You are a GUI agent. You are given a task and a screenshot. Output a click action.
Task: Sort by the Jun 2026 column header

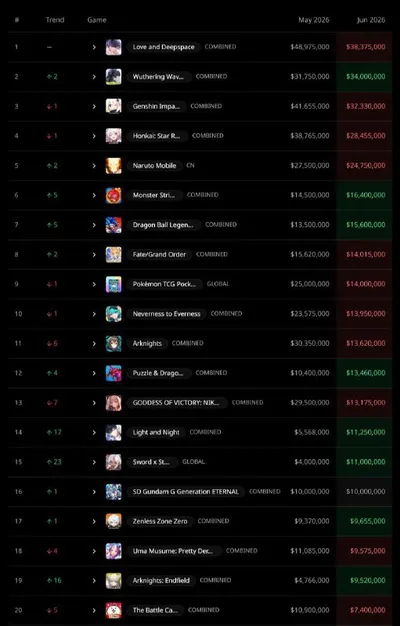371,20
